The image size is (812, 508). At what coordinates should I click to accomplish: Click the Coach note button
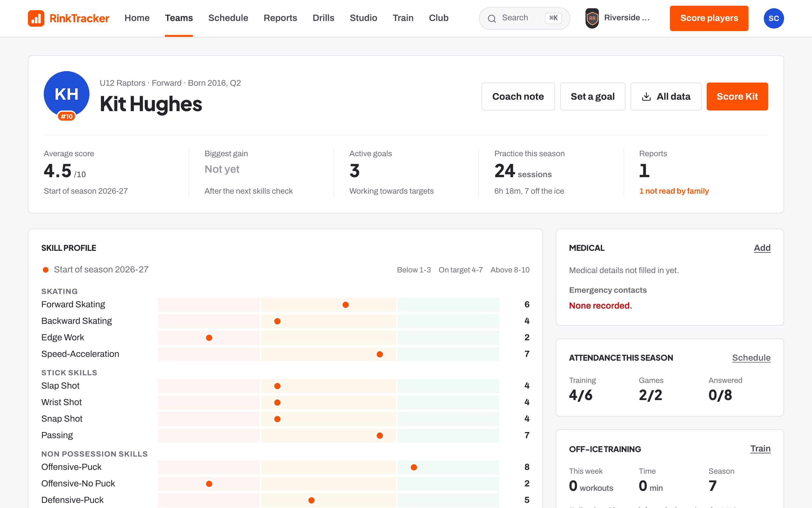(x=518, y=97)
